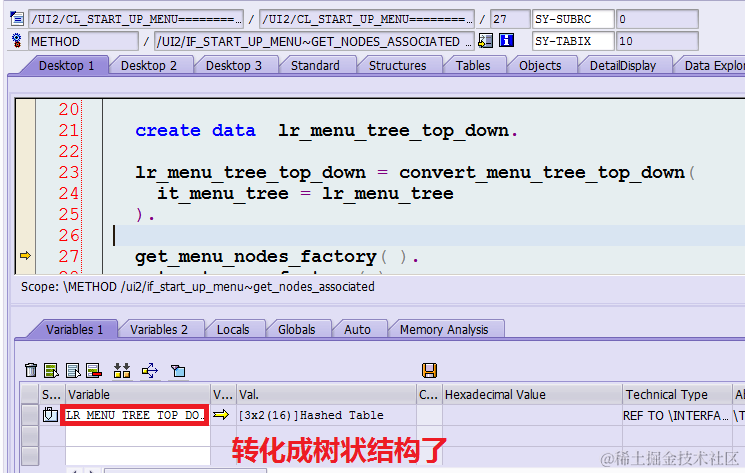Image resolution: width=745 pixels, height=473 pixels.
Task: Click the gray list icon next to trash
Action: click(x=73, y=370)
